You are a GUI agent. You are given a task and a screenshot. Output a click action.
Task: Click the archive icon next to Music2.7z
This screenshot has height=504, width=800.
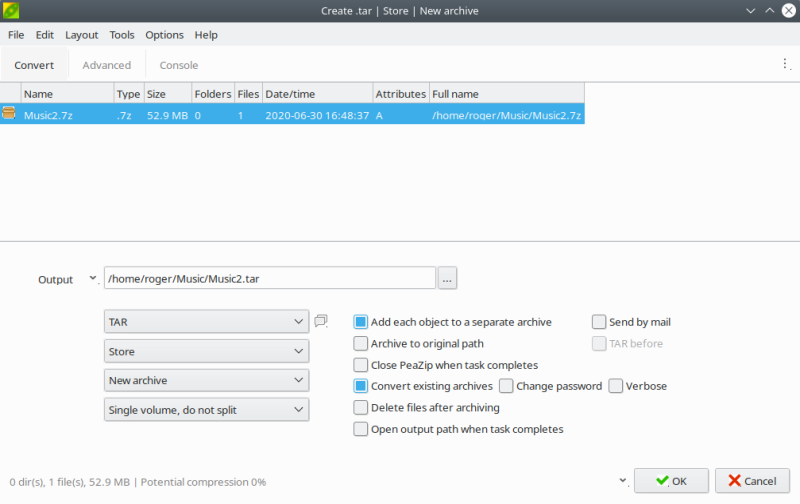coord(10,115)
